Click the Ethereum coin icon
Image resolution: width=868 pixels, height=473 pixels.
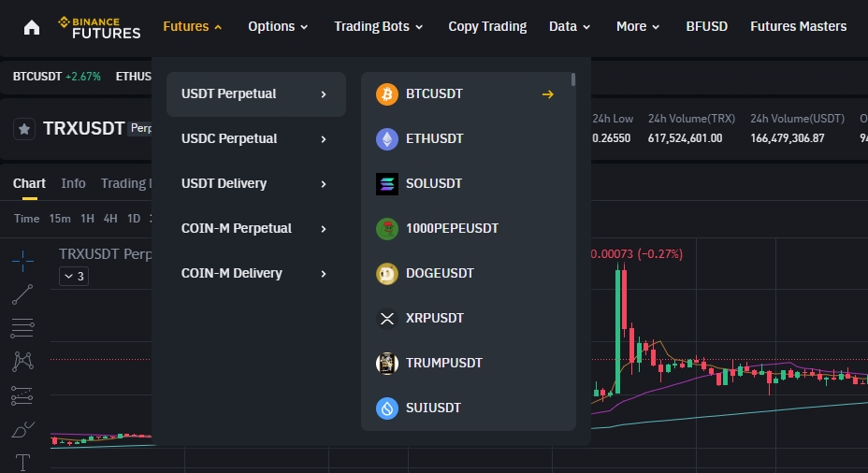[x=387, y=139]
